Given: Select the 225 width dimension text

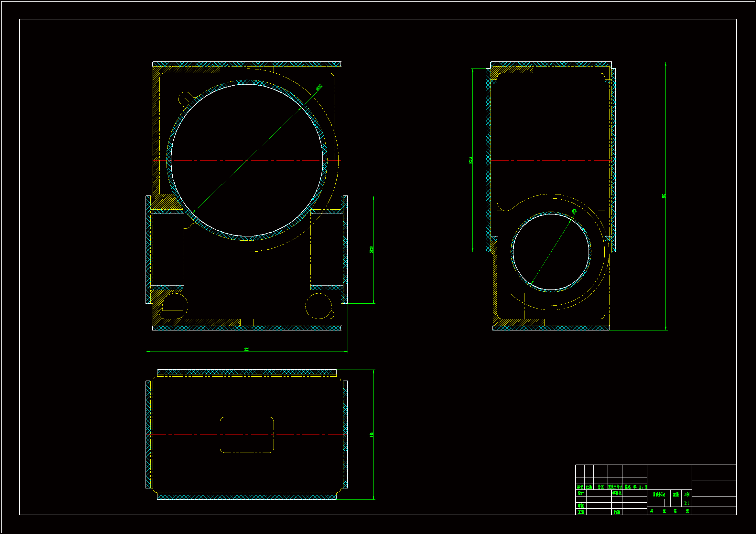Looking at the screenshot, I should (x=247, y=349).
